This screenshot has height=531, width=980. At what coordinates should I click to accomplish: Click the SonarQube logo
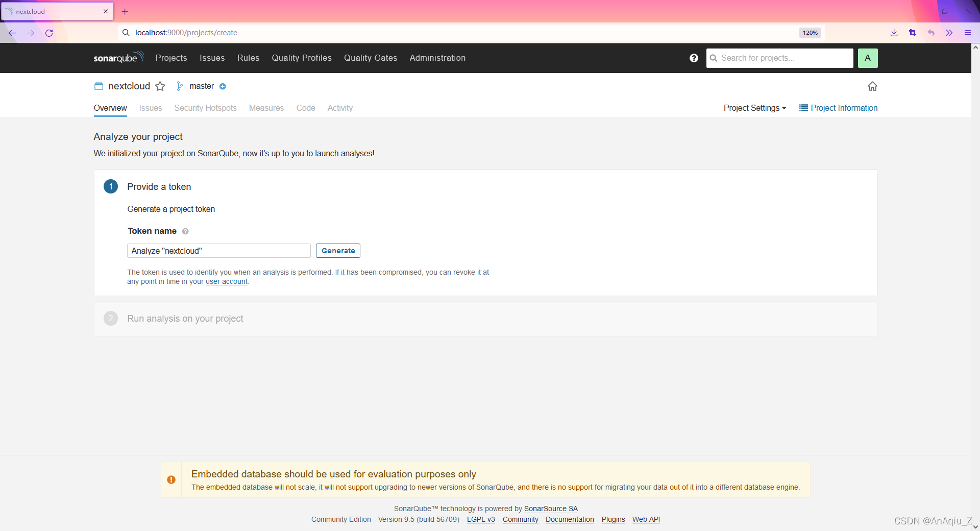click(x=118, y=57)
